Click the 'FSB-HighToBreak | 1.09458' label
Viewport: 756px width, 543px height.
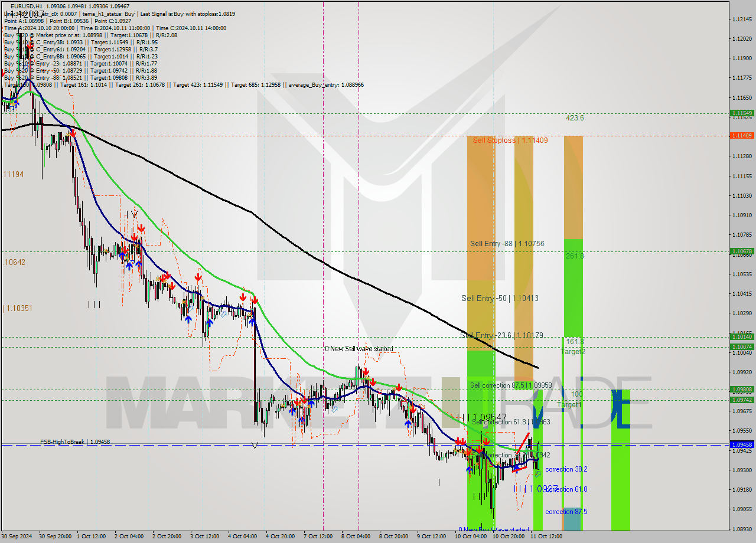coord(75,441)
